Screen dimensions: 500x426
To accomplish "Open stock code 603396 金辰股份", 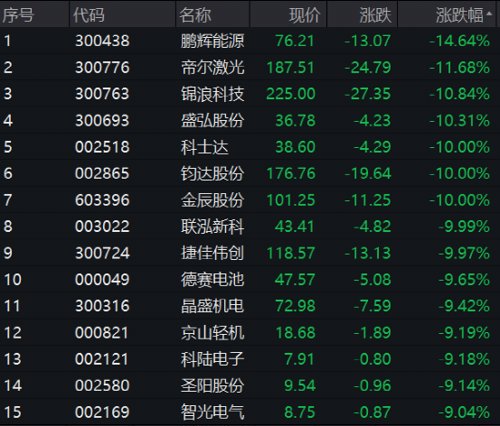I will 102,200.
